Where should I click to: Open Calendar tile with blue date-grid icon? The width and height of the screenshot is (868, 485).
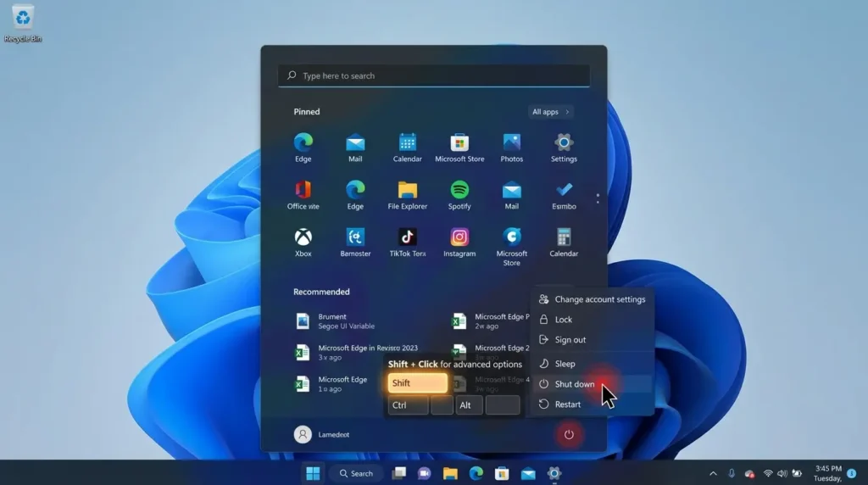coord(408,148)
